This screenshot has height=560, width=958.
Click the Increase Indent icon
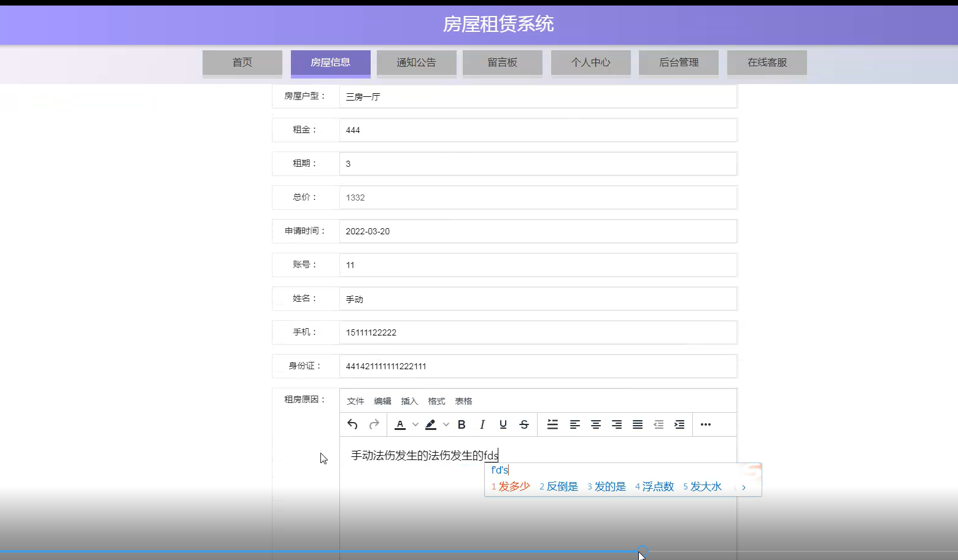point(679,424)
